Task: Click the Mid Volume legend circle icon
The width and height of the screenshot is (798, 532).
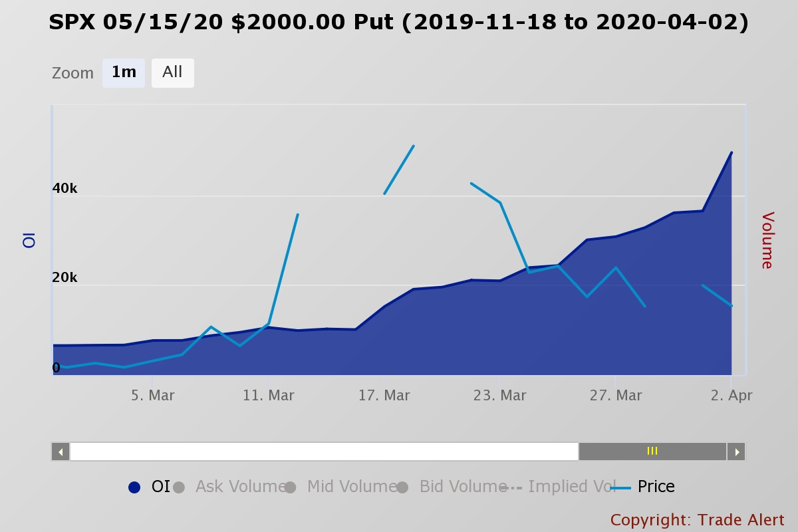Action: (x=289, y=487)
